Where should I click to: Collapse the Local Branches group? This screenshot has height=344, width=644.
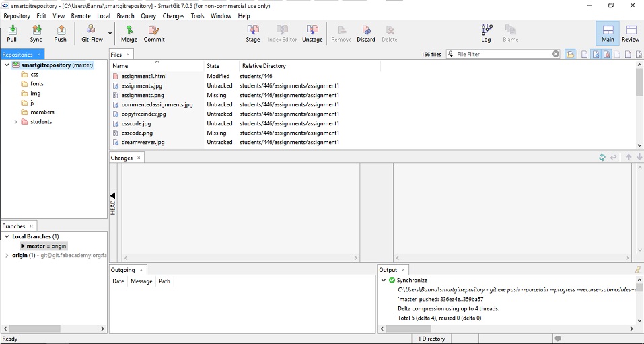[7, 236]
